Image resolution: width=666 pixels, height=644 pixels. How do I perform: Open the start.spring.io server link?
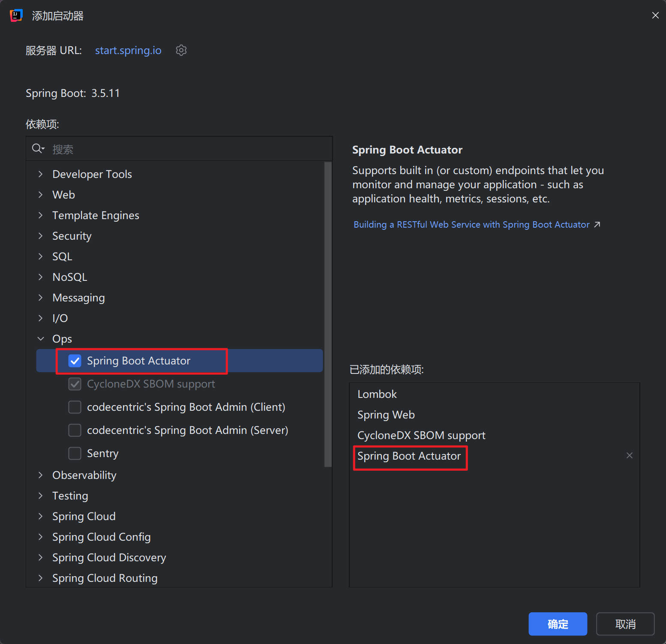(x=128, y=51)
